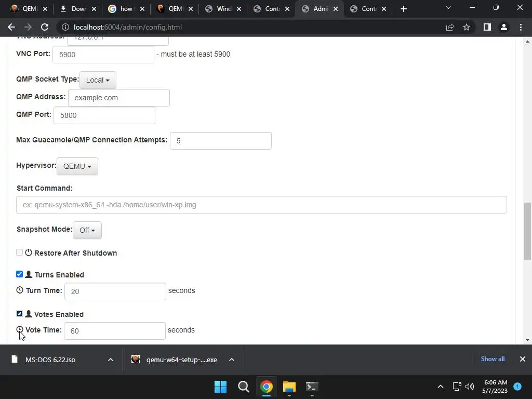The height and width of the screenshot is (399, 532).
Task: Open the Snapshot Mode dropdown
Action: click(87, 230)
